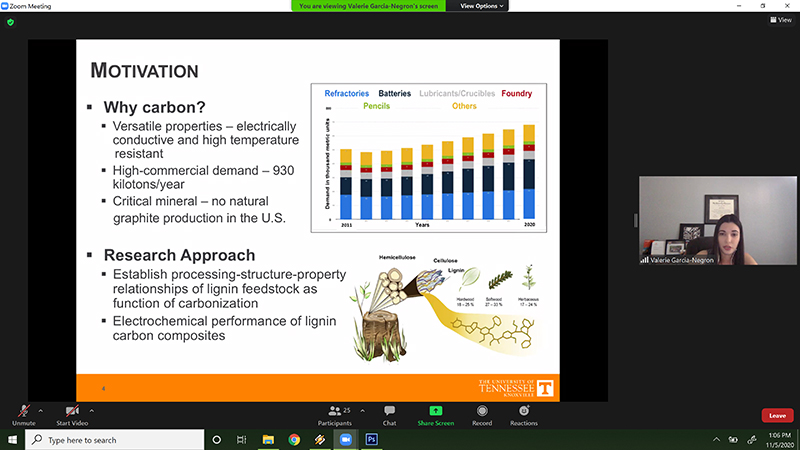Show hidden system tray icons
This screenshot has width=800, height=450.
(x=716, y=439)
